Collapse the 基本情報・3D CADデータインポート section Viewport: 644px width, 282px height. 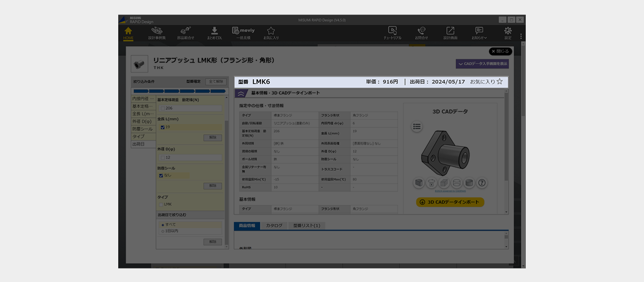[241, 93]
